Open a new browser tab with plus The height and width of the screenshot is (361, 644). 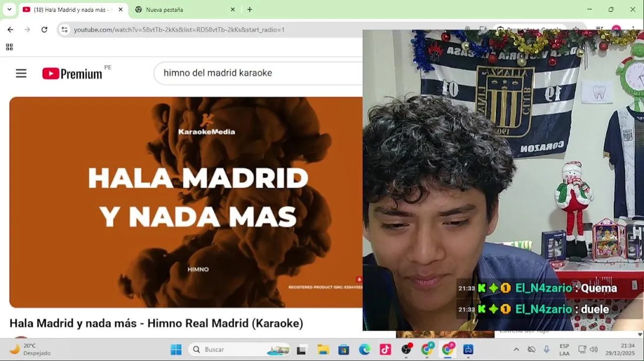tap(250, 10)
